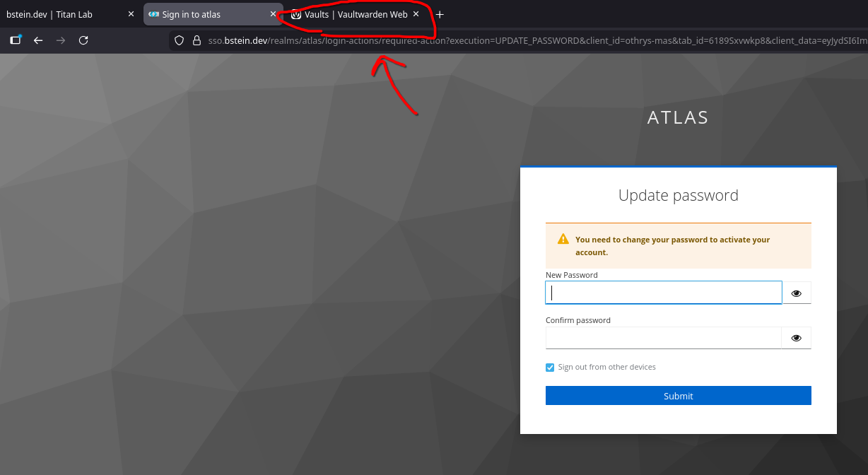
Task: Click the browser forward arrow
Action: point(61,40)
